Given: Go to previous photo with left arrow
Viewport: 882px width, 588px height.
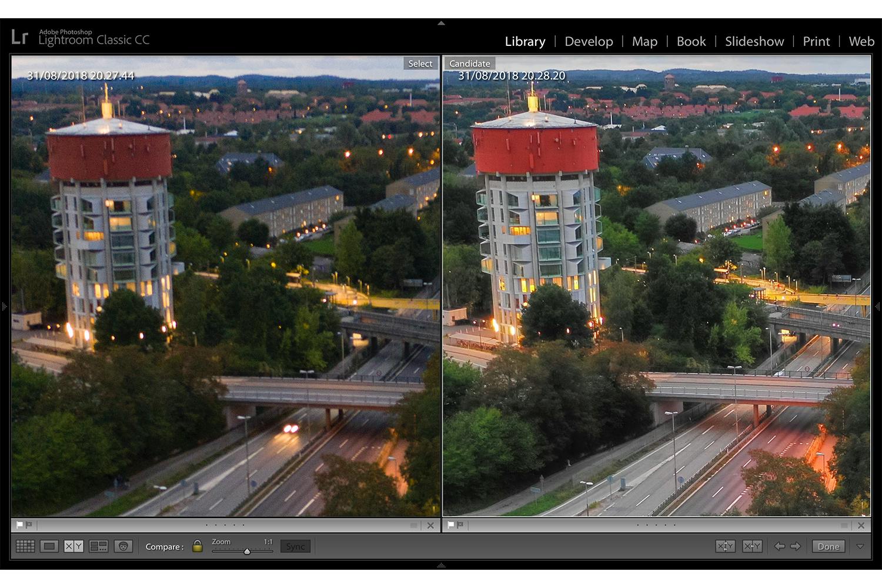Looking at the screenshot, I should tap(780, 546).
